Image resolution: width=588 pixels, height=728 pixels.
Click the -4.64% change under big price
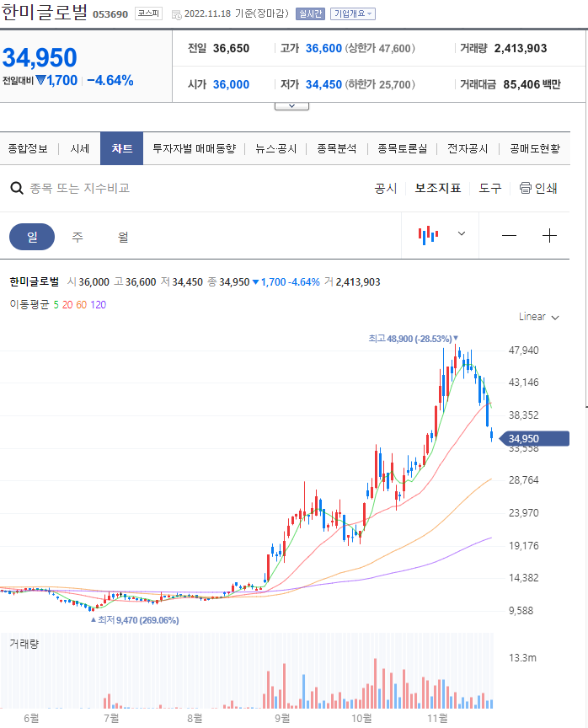click(x=110, y=80)
